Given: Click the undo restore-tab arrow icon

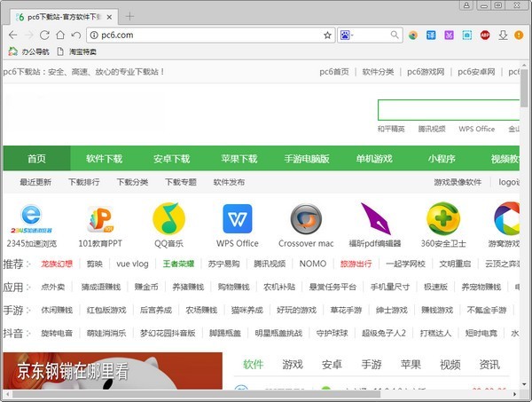Looking at the screenshot, I should point(76,35).
